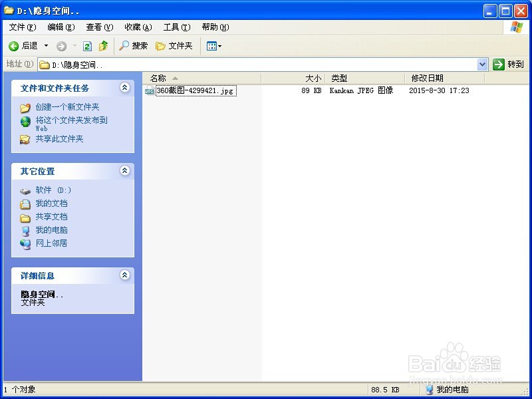This screenshot has width=532, height=399.
Task: Click the Windows flag logo
Action: (517, 27)
